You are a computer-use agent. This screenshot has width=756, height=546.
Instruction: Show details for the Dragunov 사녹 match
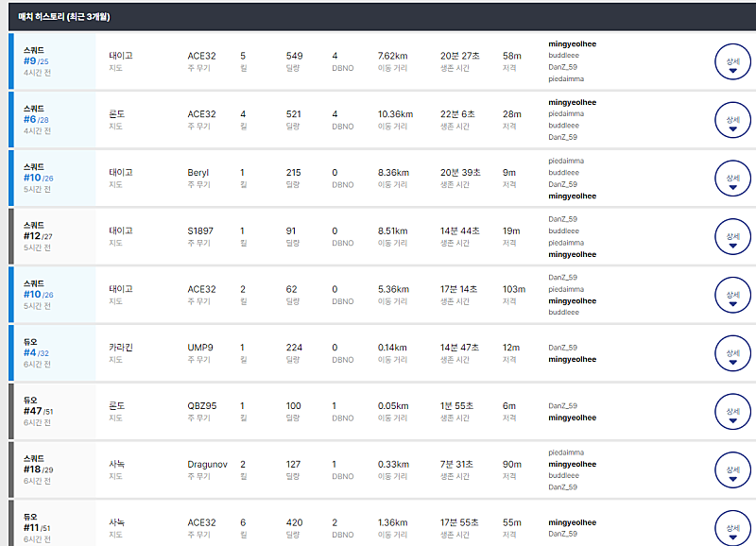pos(731,471)
